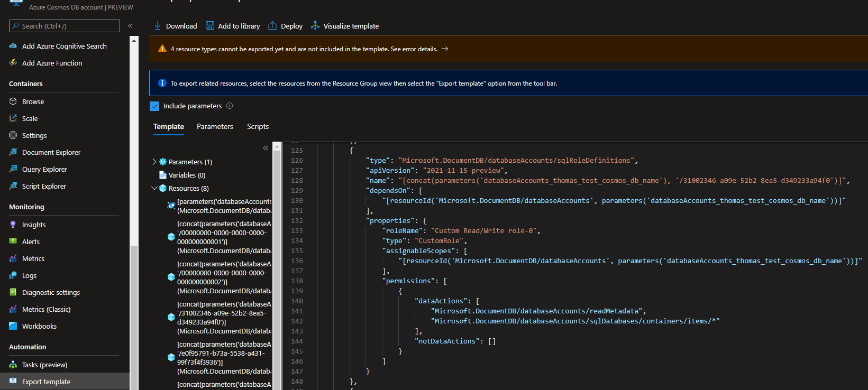Click the Metrics (Classic) icon
The width and height of the screenshot is (868, 390).
[13, 309]
